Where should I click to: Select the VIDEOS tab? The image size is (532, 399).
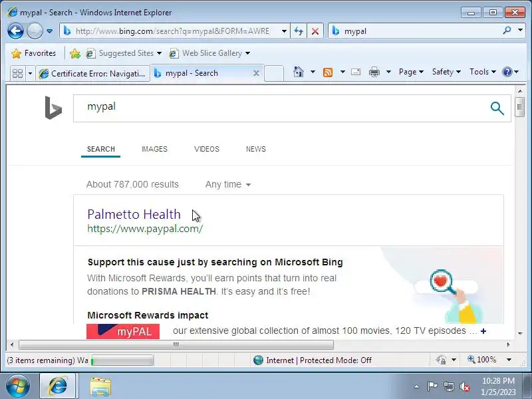pyautogui.click(x=207, y=149)
